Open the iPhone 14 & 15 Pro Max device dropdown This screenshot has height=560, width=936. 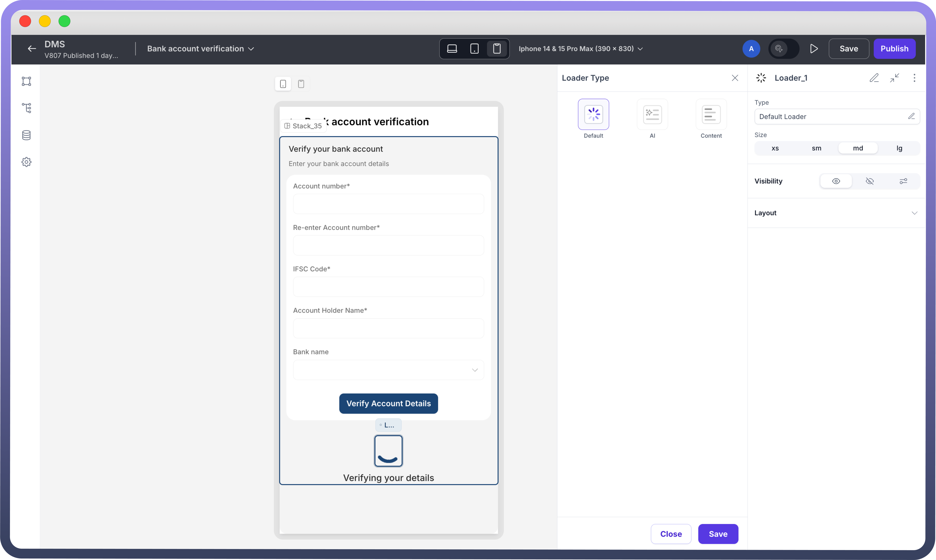(x=580, y=49)
